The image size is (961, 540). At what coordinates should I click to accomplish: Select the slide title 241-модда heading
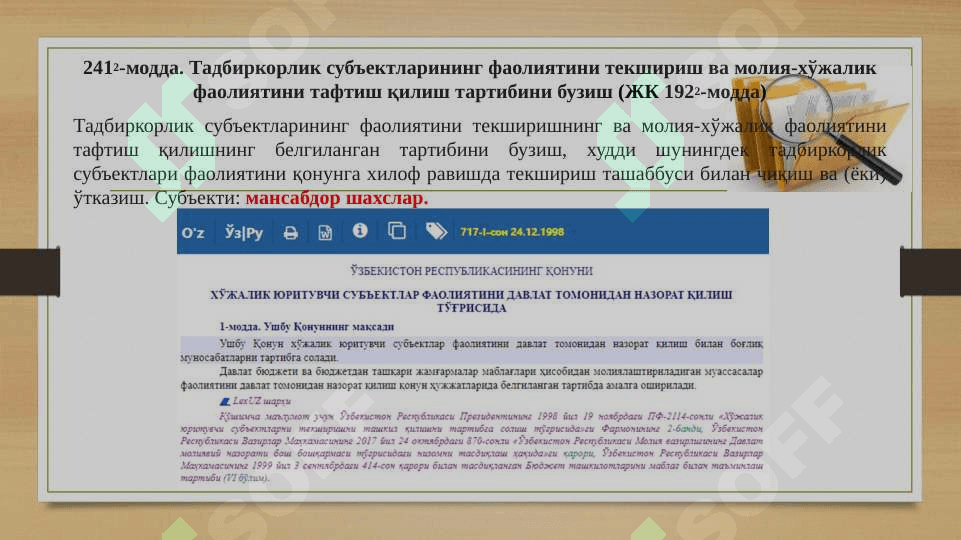click(479, 80)
